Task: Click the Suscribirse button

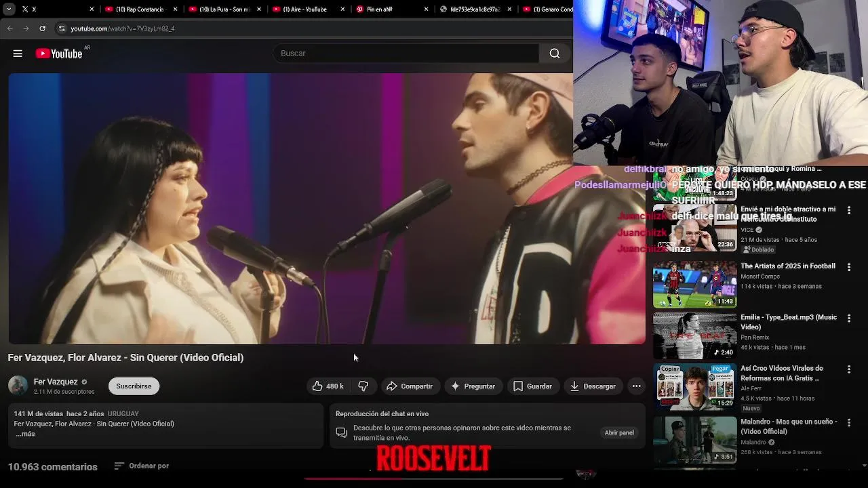Action: (134, 386)
